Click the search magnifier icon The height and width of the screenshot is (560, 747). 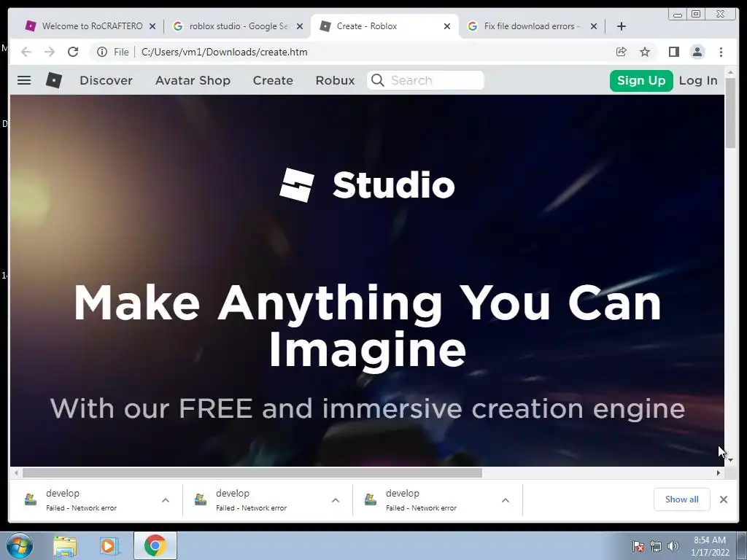tap(377, 80)
